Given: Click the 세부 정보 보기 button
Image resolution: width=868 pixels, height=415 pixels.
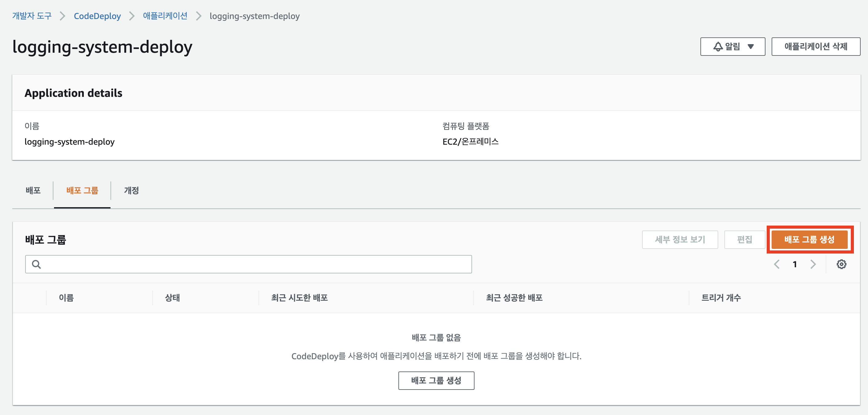Looking at the screenshot, I should [x=680, y=239].
